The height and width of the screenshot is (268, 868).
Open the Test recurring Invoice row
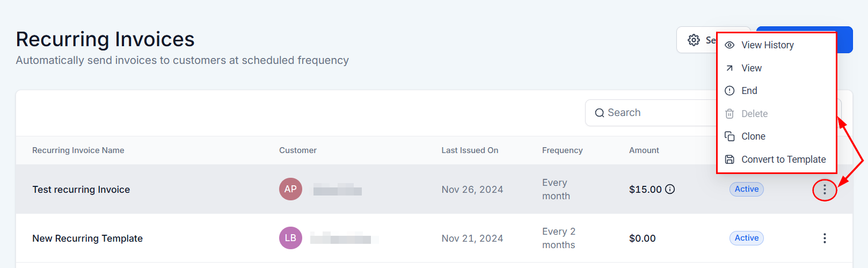pos(81,190)
